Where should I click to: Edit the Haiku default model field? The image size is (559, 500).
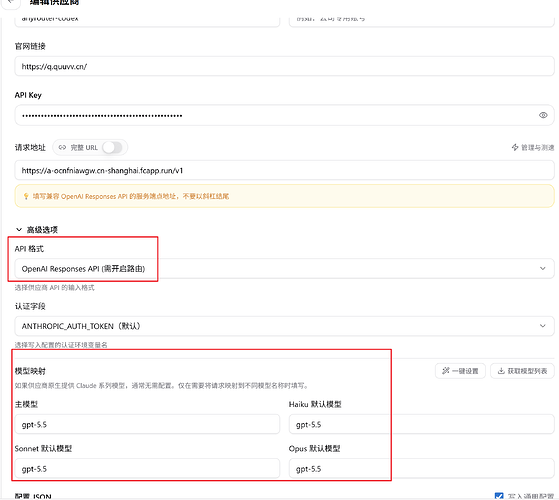(x=421, y=424)
